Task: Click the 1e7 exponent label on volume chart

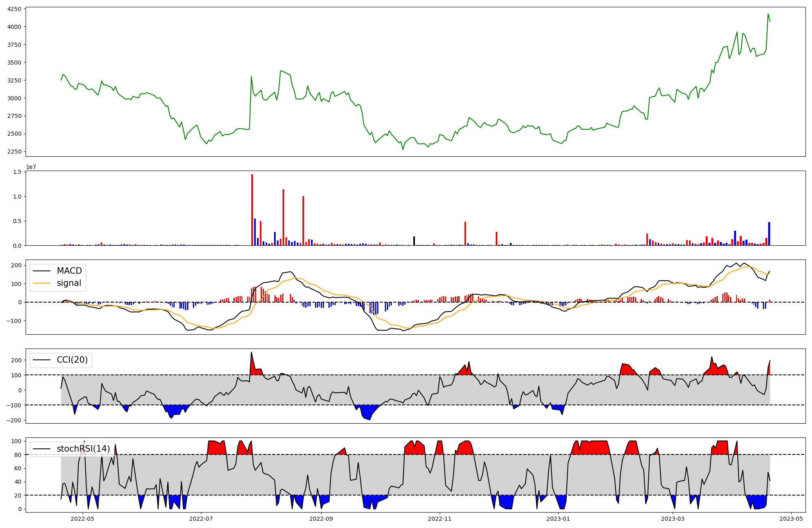Action: tap(31, 167)
